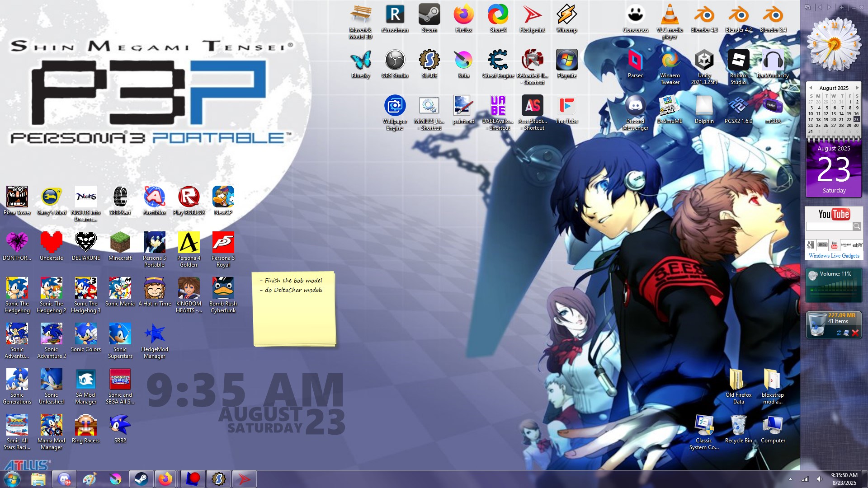Open the Winamp shortcut
Image resolution: width=868 pixels, height=488 pixels.
click(566, 19)
